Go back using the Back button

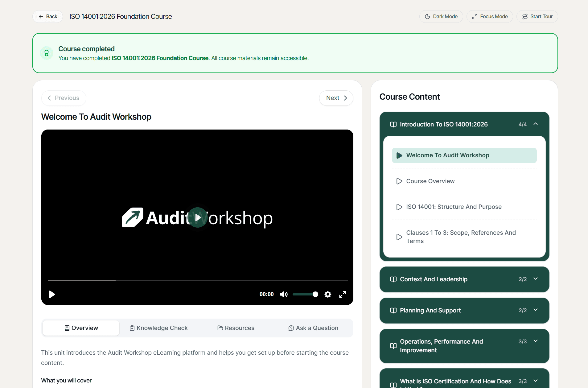pyautogui.click(x=48, y=16)
